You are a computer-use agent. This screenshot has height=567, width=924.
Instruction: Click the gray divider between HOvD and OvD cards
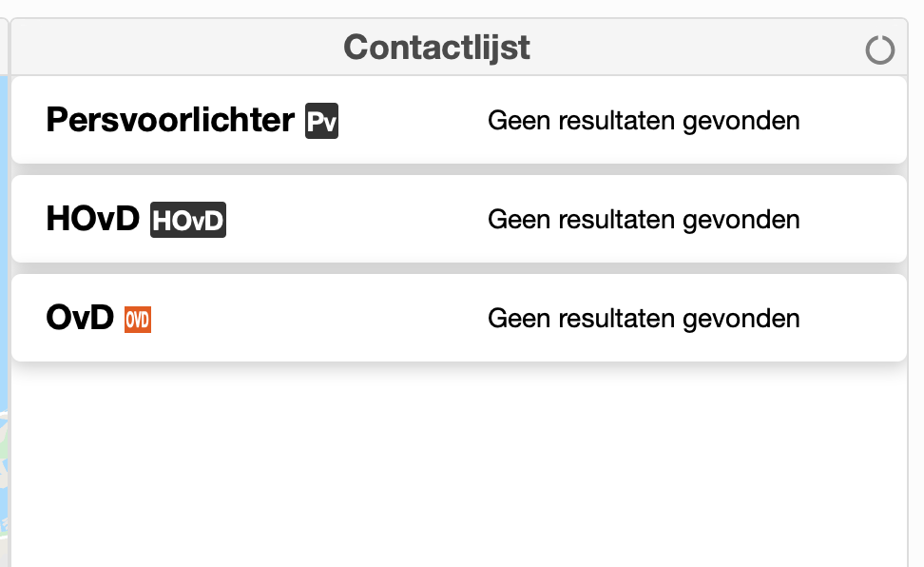click(459, 268)
